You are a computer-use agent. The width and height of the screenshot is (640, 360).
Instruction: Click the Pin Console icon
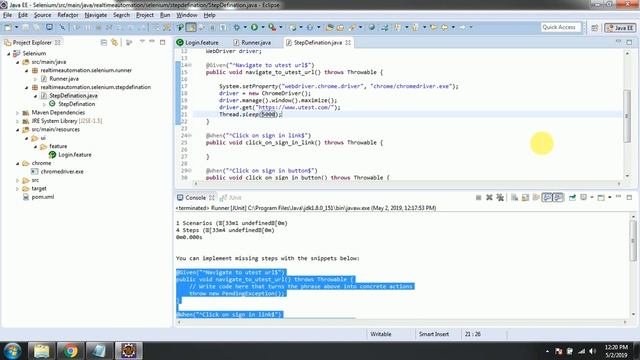[x=572, y=198]
